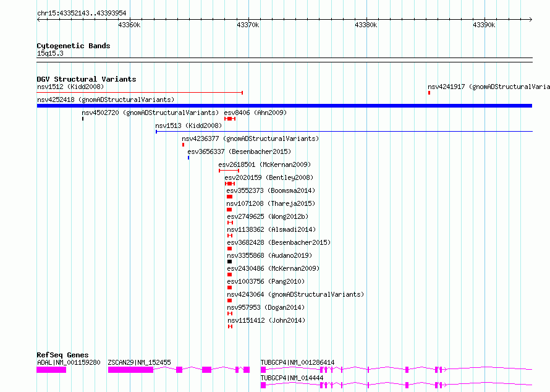Click the red glyph under esv2020159
Image resolution: width=550 pixels, height=392 pixels.
230,184
